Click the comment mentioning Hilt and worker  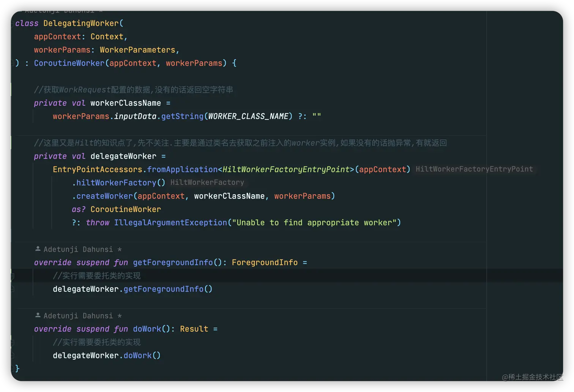[x=240, y=143]
